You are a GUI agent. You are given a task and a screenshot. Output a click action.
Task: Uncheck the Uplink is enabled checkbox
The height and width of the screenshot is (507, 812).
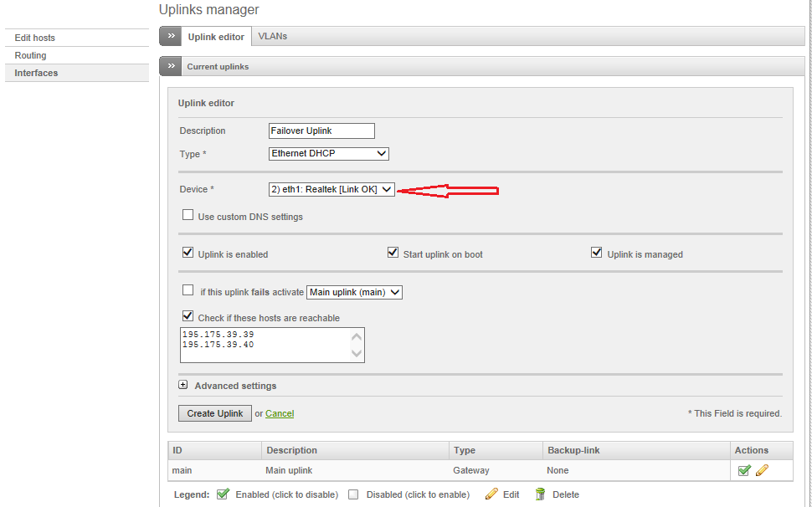tap(188, 253)
